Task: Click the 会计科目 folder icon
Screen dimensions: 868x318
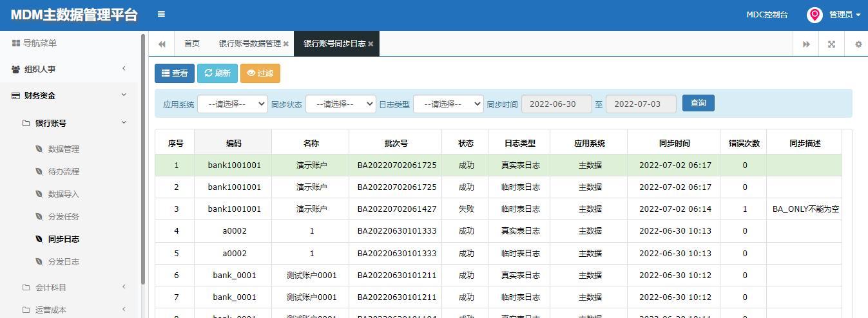Action: 26,287
